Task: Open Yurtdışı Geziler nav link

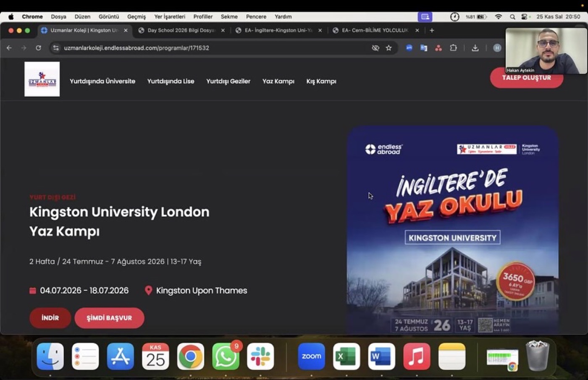Action: point(228,81)
